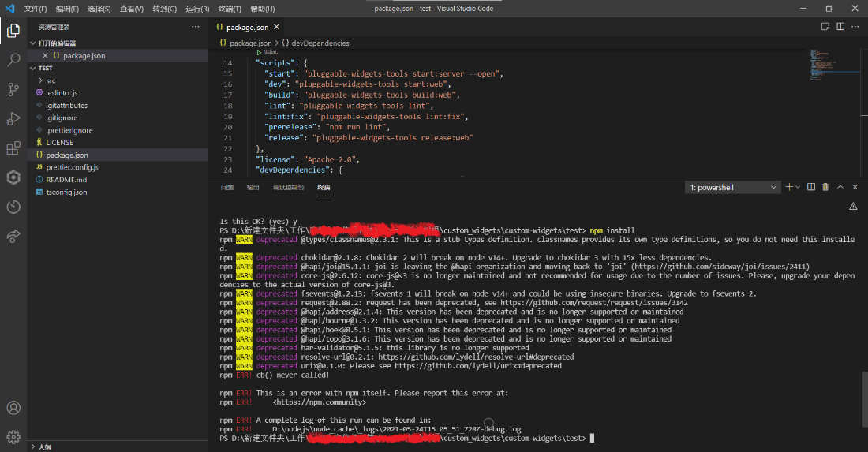
Task: Open editor more actions ellipsis
Action: click(855, 27)
